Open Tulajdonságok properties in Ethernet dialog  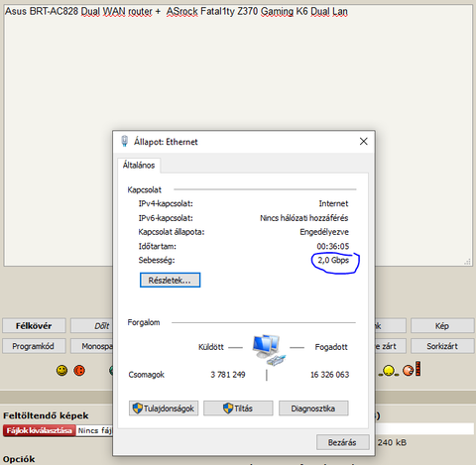[x=164, y=408]
